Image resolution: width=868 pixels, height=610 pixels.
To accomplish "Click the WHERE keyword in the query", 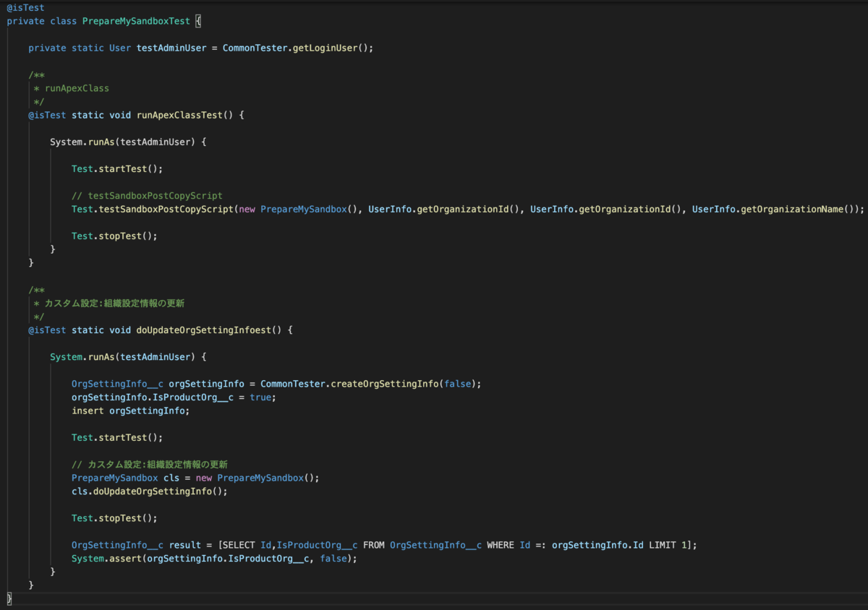I will (x=501, y=545).
